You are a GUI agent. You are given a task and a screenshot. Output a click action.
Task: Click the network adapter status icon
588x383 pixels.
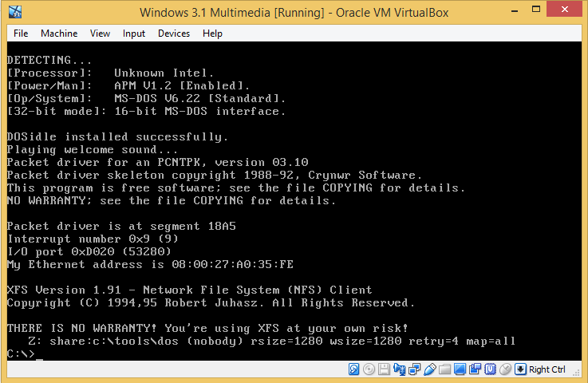[414, 369]
